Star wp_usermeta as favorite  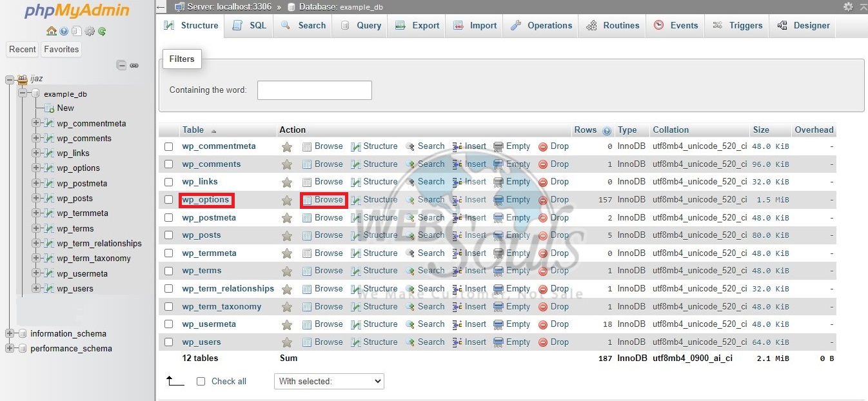[287, 325]
